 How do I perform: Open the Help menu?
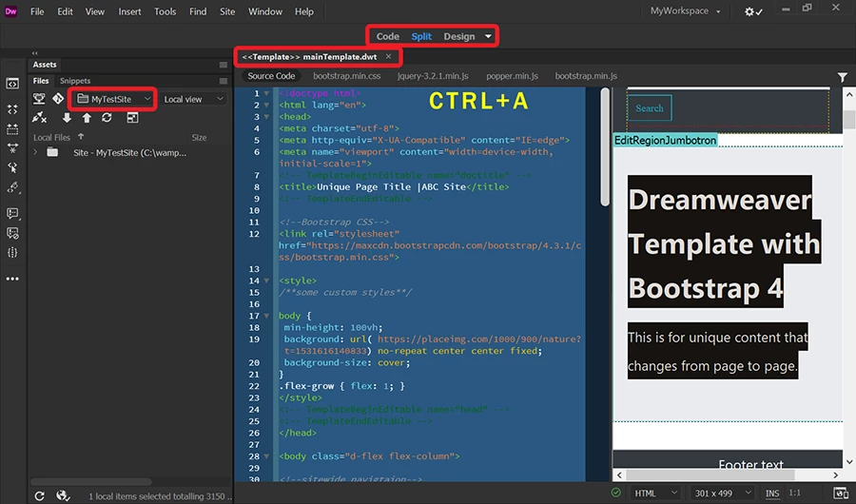point(304,11)
